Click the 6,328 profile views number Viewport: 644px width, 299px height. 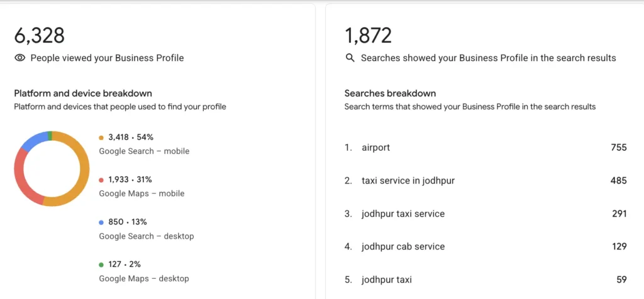pos(40,35)
